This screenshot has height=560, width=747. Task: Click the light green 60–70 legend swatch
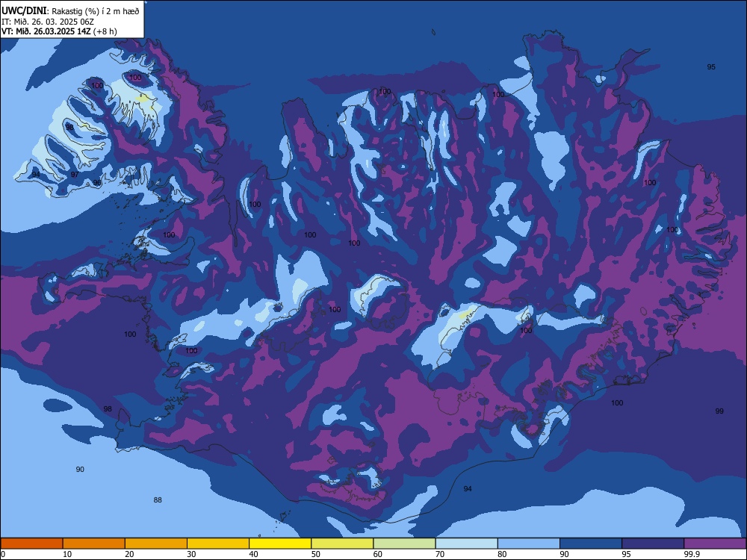pos(404,544)
